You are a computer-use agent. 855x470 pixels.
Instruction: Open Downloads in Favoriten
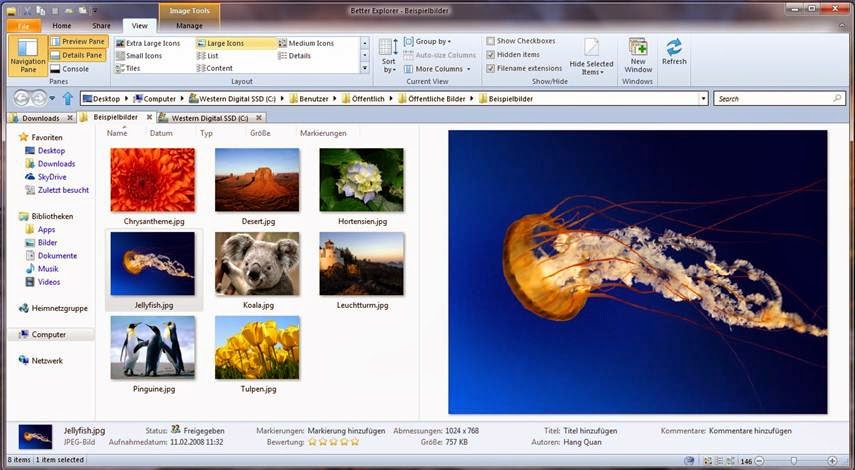(56, 164)
